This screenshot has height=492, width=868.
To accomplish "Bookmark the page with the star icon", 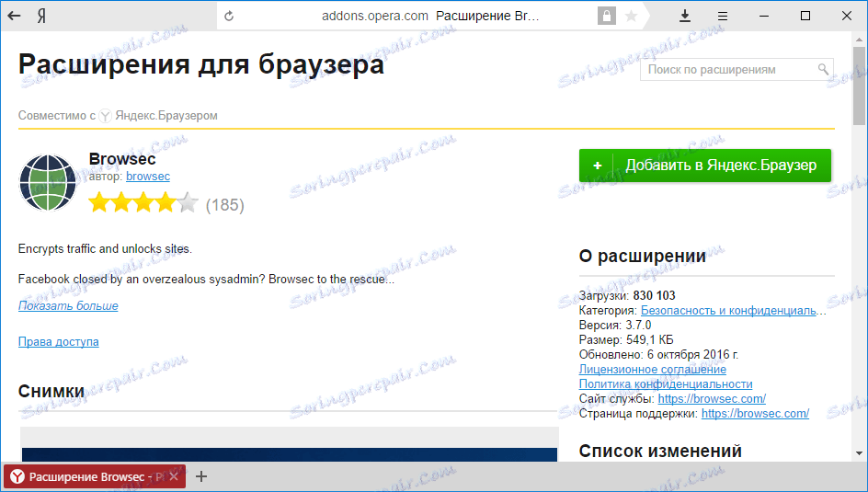I will tap(631, 16).
